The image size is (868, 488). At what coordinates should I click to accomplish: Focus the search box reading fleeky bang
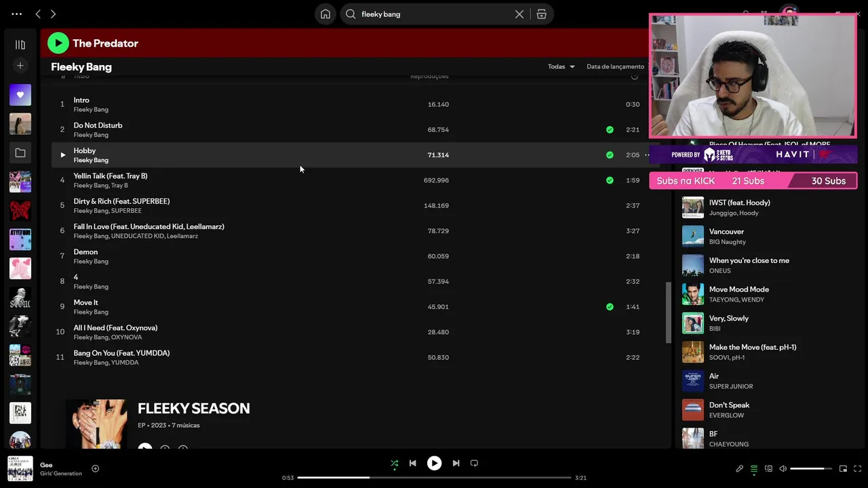coord(434,14)
